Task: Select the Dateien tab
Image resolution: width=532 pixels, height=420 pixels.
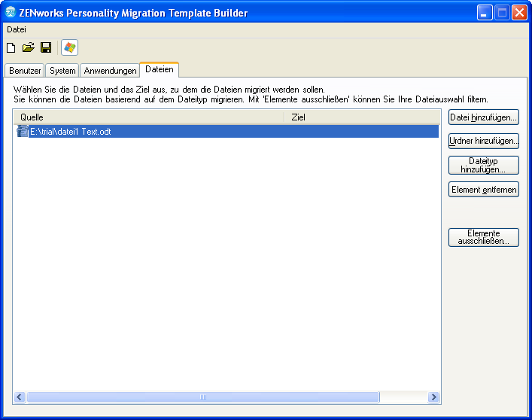Action: click(159, 69)
